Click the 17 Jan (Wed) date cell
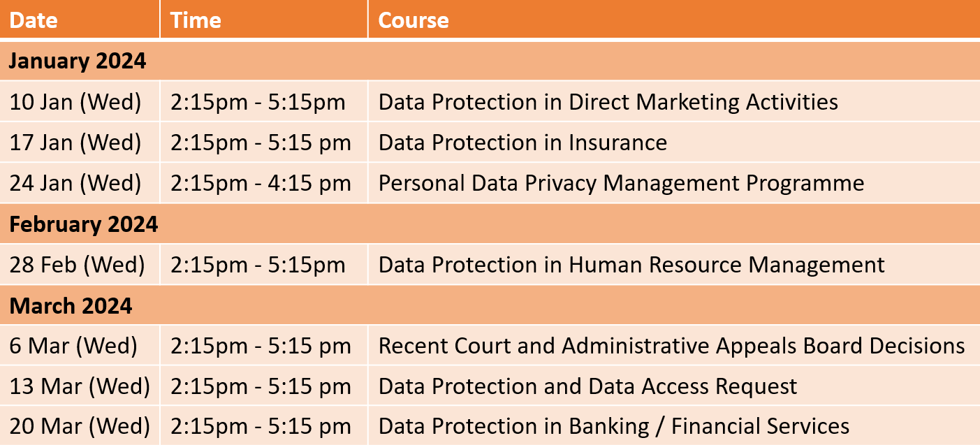The width and height of the screenshot is (980, 445). pyautogui.click(x=80, y=143)
